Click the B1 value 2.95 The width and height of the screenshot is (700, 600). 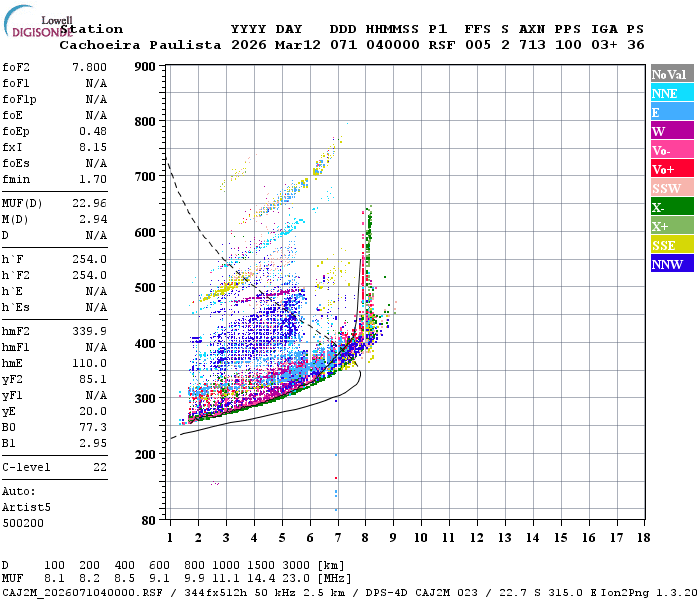93,444
